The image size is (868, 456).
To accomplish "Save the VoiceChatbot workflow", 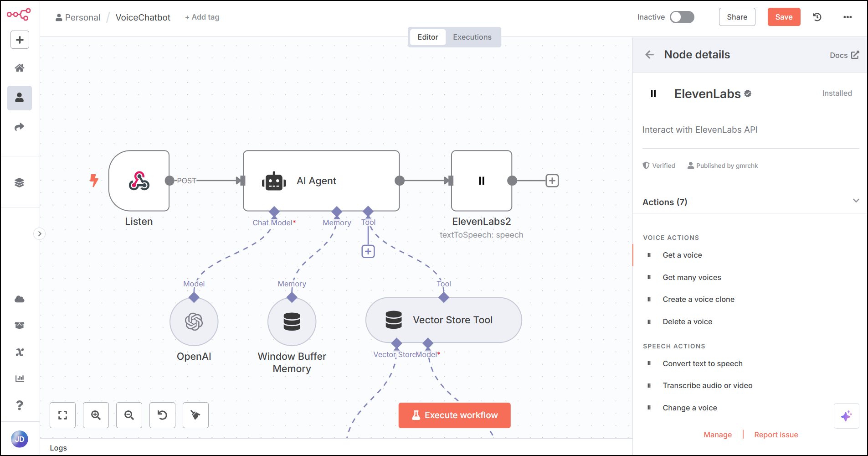I will coord(783,17).
